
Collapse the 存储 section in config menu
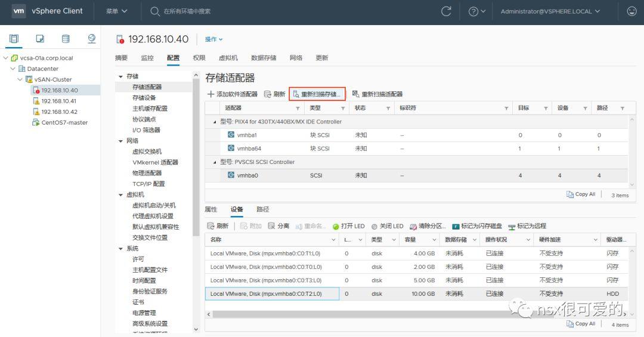pos(120,76)
